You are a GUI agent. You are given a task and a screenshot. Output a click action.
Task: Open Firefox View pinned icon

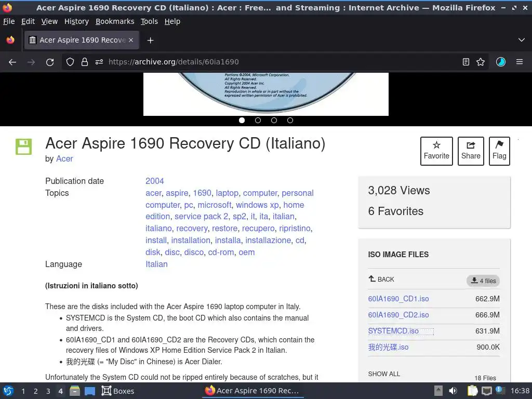(10, 40)
